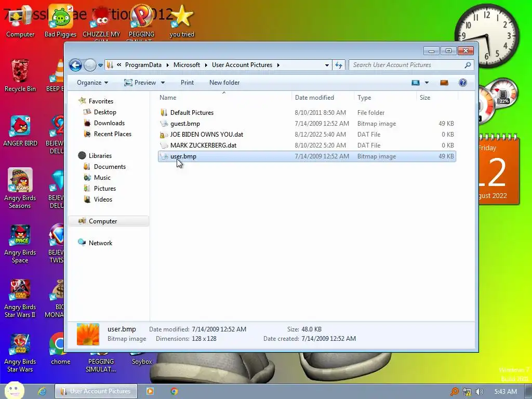Viewport: 532px width, 399px height.
Task: Click the Angry Birds Seasons desktop icon
Action: (20, 188)
